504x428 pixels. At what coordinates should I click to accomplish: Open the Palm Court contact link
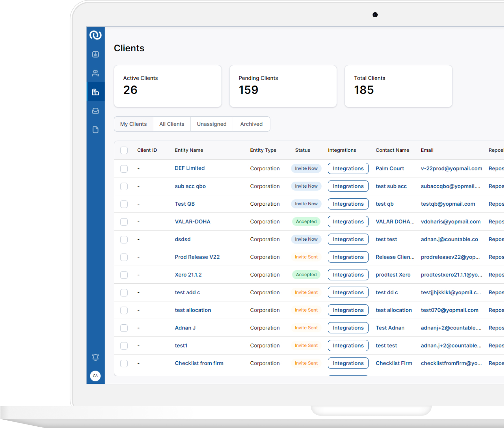click(x=390, y=168)
